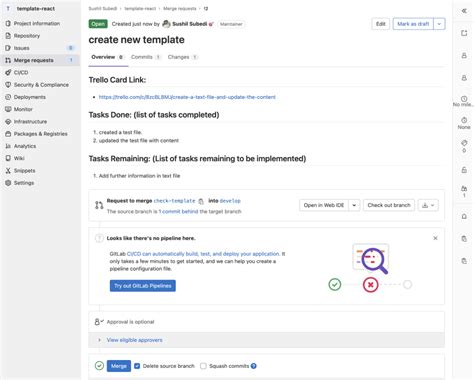This screenshot has width=474, height=380.
Task: Click the Edit button
Action: (381, 24)
